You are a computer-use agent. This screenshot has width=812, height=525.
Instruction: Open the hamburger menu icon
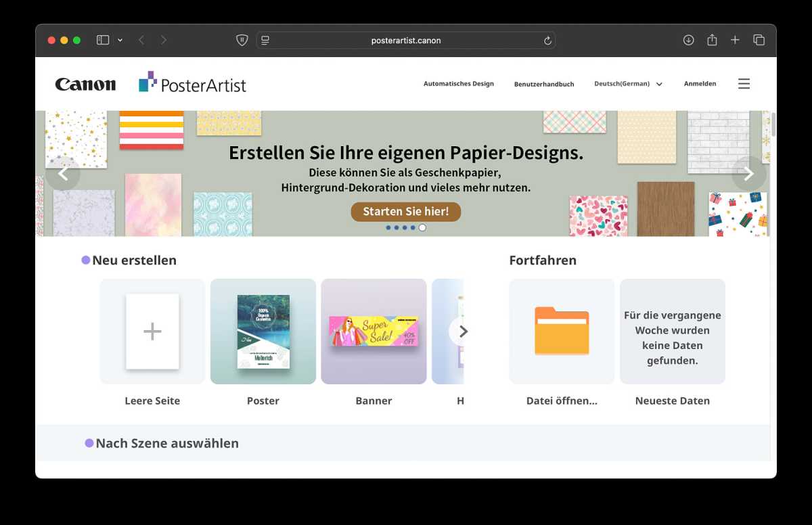(x=744, y=84)
